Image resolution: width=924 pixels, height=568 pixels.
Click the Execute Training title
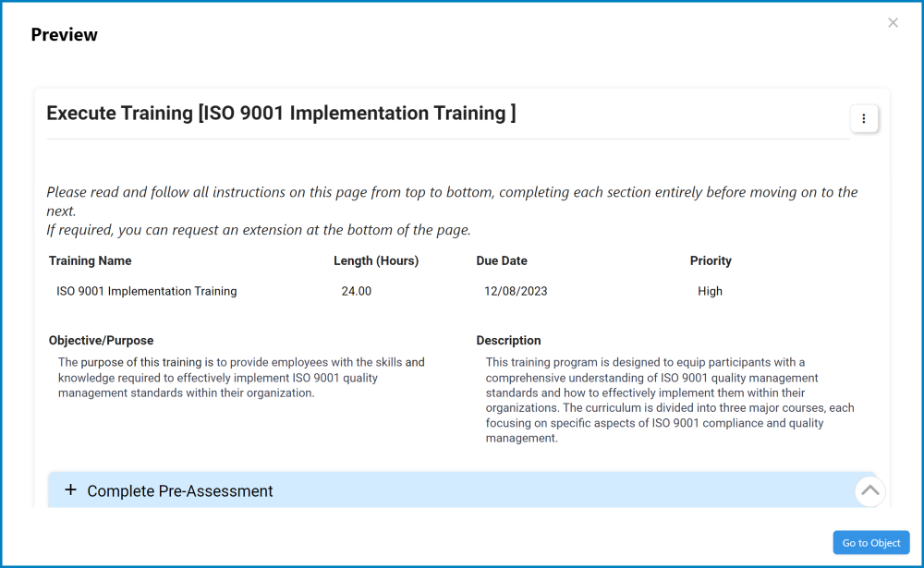281,113
